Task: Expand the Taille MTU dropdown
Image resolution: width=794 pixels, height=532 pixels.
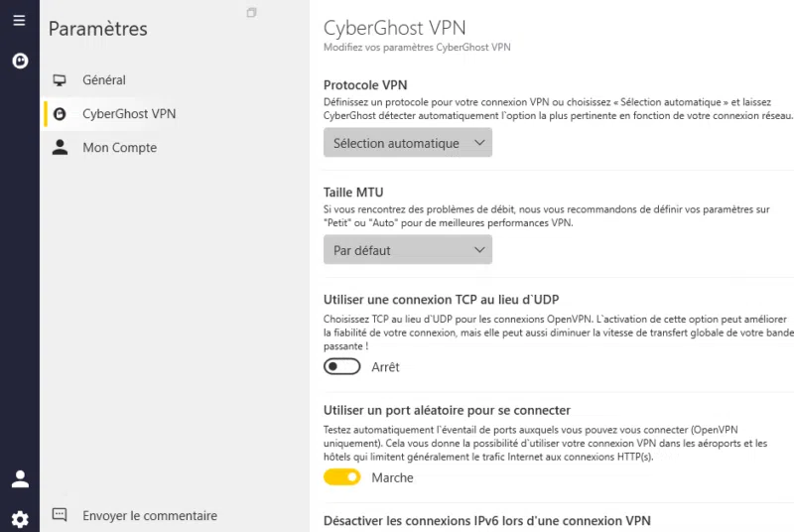Action: (x=407, y=250)
